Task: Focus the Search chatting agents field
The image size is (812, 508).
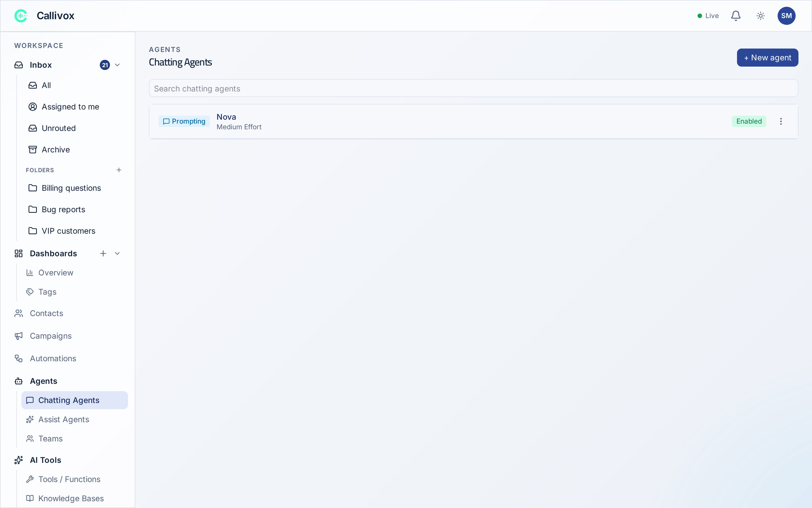Action: [473, 88]
